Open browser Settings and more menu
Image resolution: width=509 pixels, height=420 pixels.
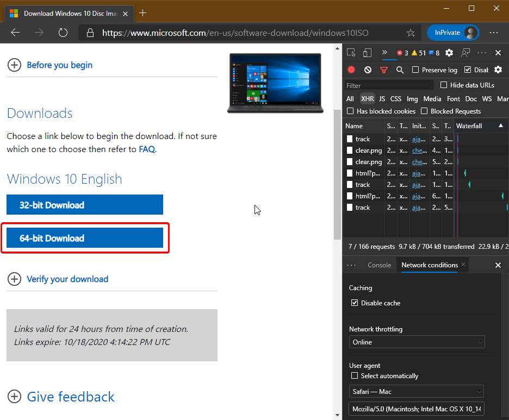point(494,33)
